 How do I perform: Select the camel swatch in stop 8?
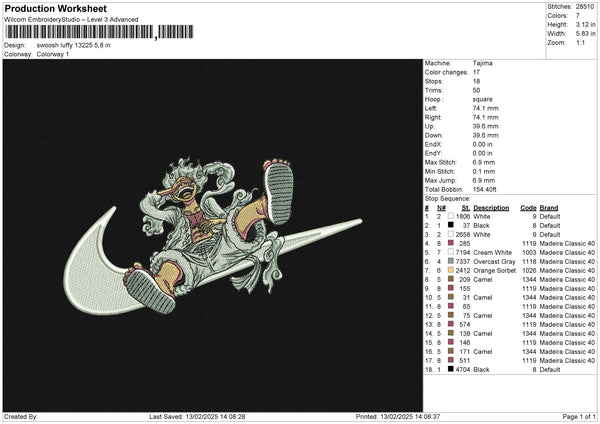(x=451, y=279)
